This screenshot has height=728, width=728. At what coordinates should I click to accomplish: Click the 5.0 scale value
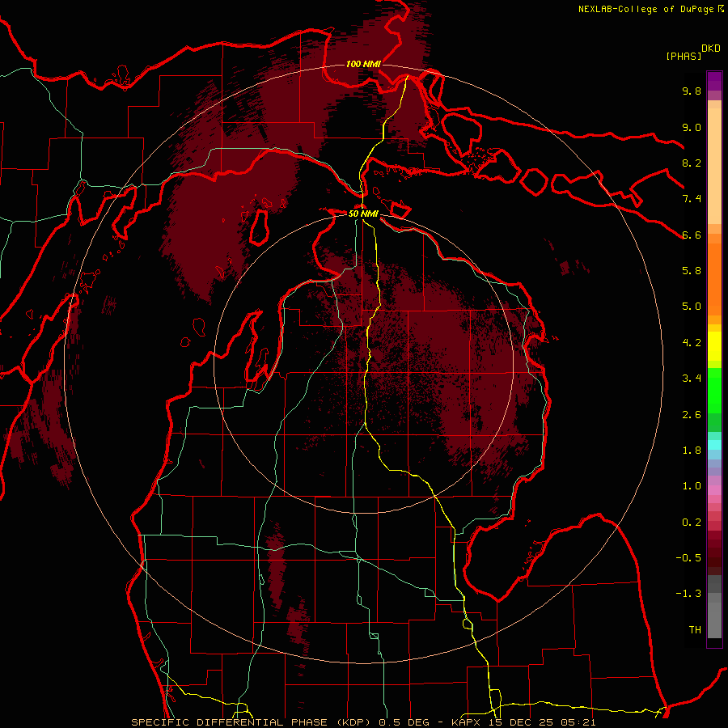(x=692, y=307)
